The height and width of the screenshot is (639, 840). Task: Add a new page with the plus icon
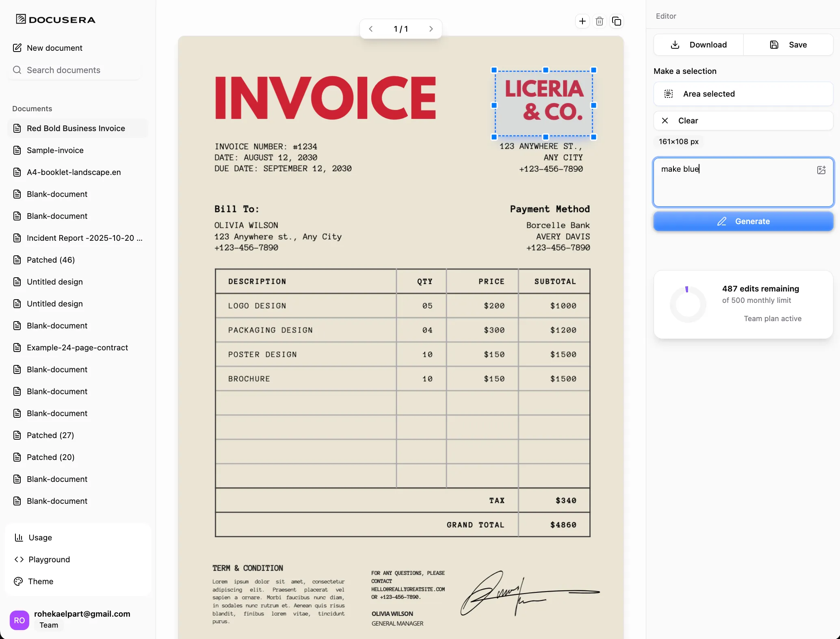(582, 21)
